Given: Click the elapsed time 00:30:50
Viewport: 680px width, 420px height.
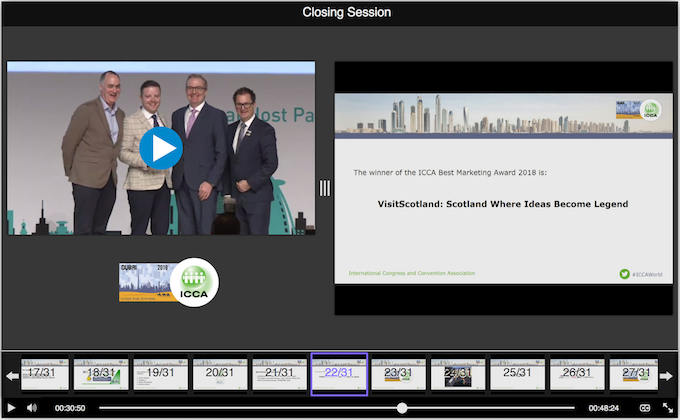Looking at the screenshot, I should click(x=70, y=408).
